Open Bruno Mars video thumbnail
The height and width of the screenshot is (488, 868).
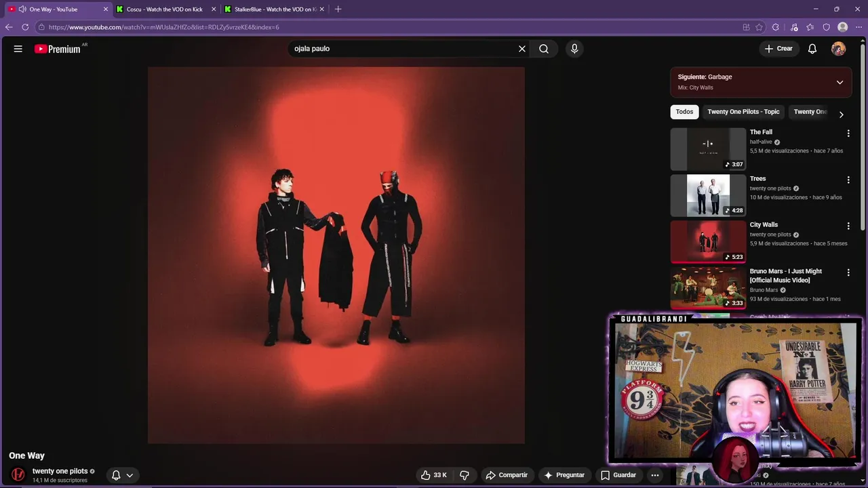point(708,288)
